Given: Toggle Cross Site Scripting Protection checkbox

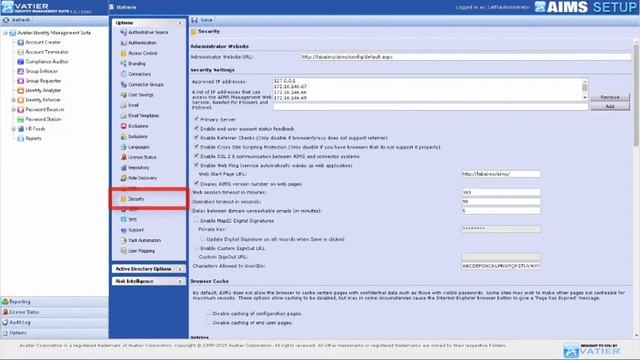Looking at the screenshot, I should tap(196, 147).
